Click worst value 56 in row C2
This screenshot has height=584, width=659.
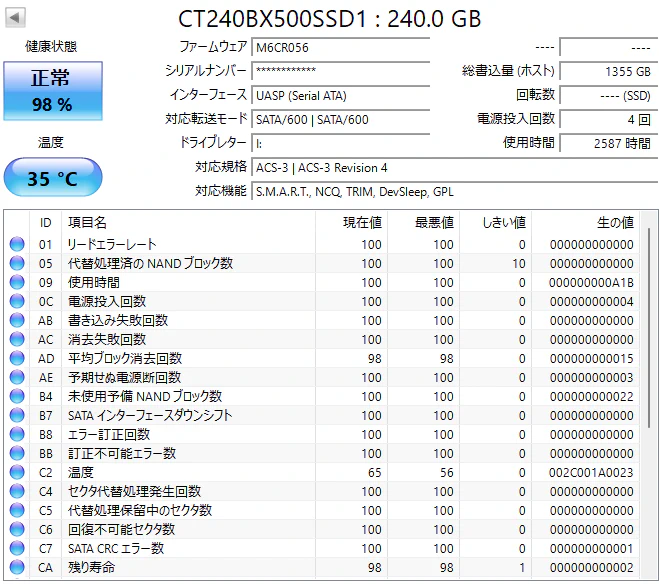point(447,473)
